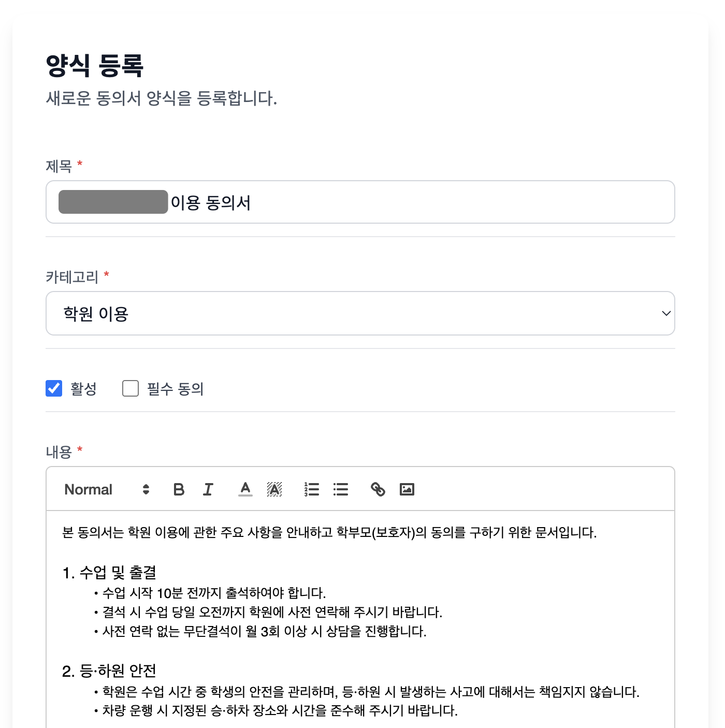This screenshot has width=725, height=728.
Task: Insert an image into the editor
Action: click(x=407, y=489)
